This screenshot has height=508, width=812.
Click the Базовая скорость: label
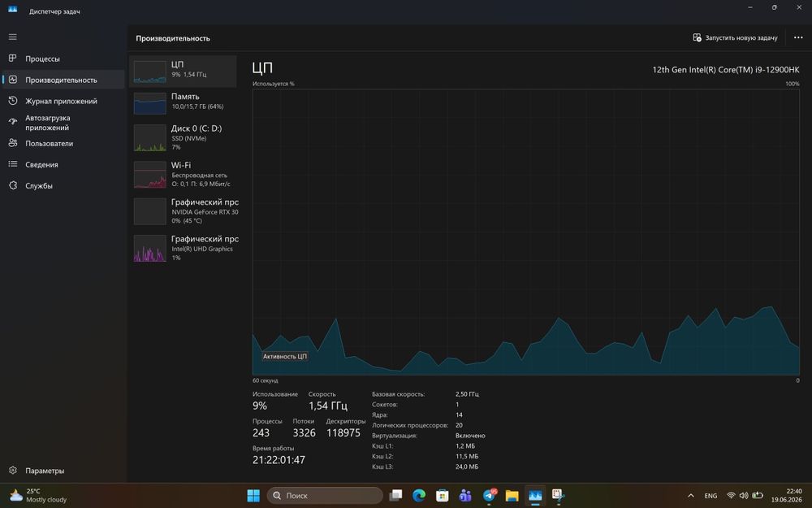point(398,394)
